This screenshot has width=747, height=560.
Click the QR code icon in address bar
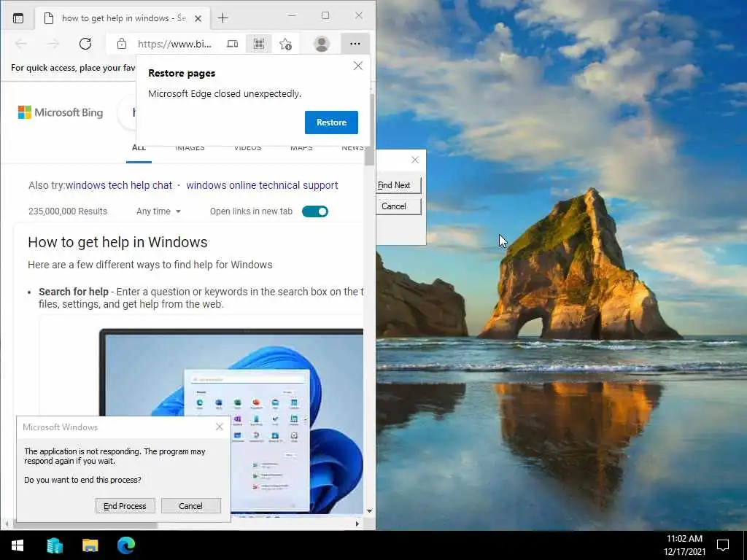point(259,44)
